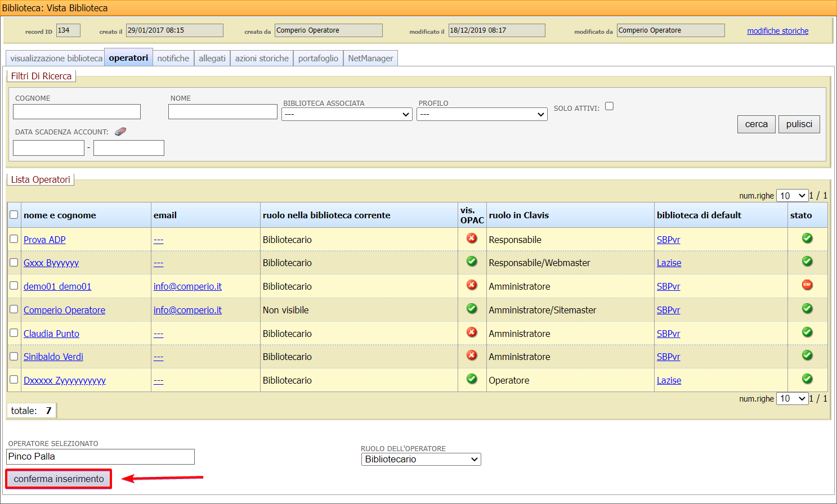Open the modifiche storiche link
The width and height of the screenshot is (837, 504).
click(x=777, y=31)
